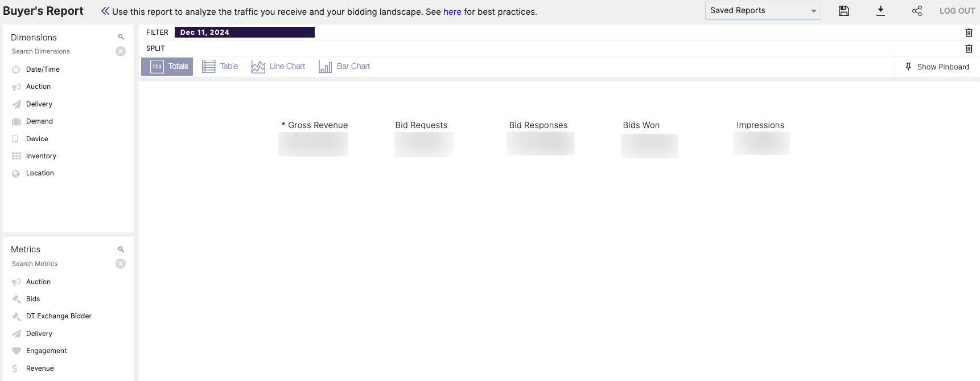Click the Bid Responses total value
The image size is (980, 381).
(x=541, y=144)
